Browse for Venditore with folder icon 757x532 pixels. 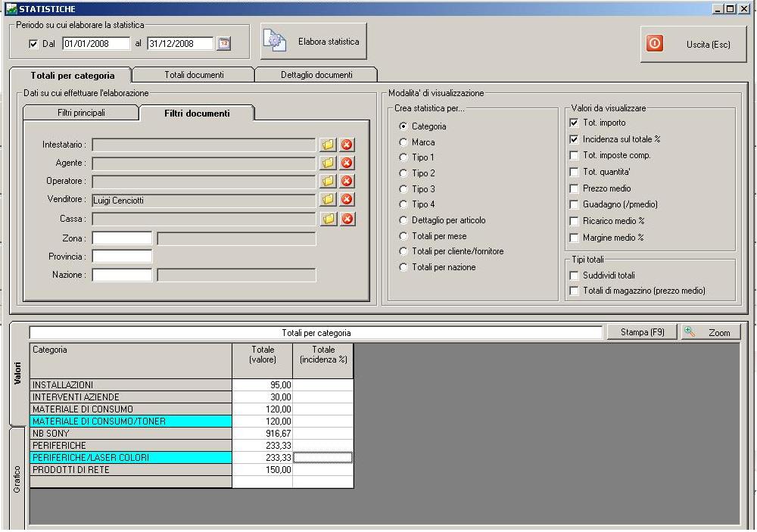328,199
